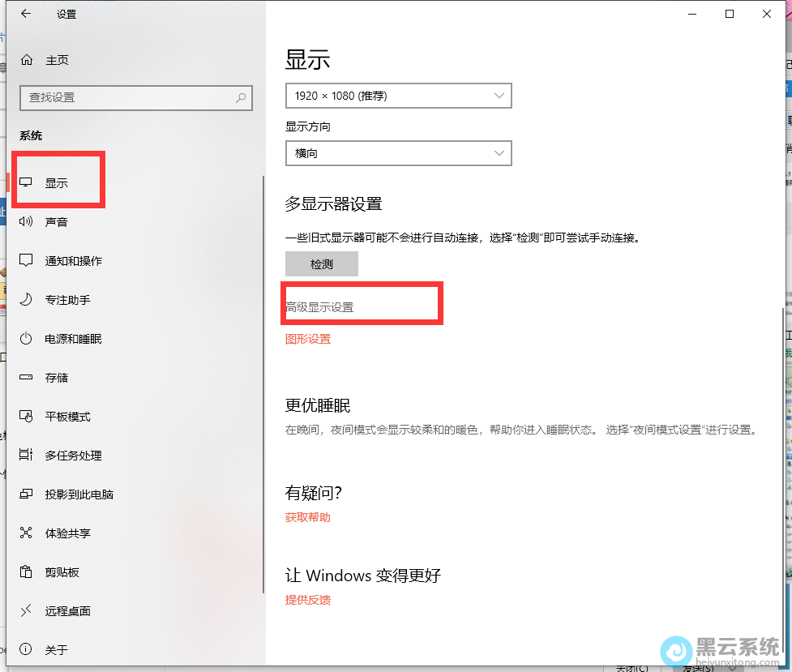
Task: Open the 显示方向 orientation dropdown
Action: click(398, 152)
